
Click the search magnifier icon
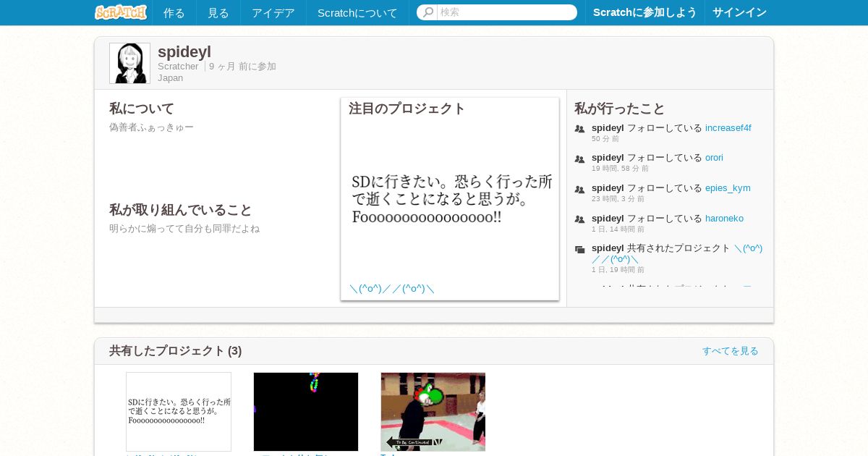(427, 12)
